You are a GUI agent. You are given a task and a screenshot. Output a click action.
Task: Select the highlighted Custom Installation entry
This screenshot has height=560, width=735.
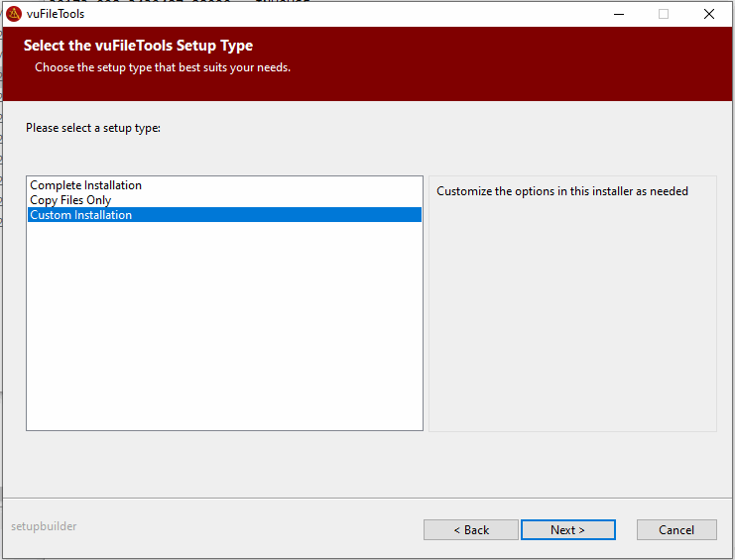pyautogui.click(x=80, y=215)
